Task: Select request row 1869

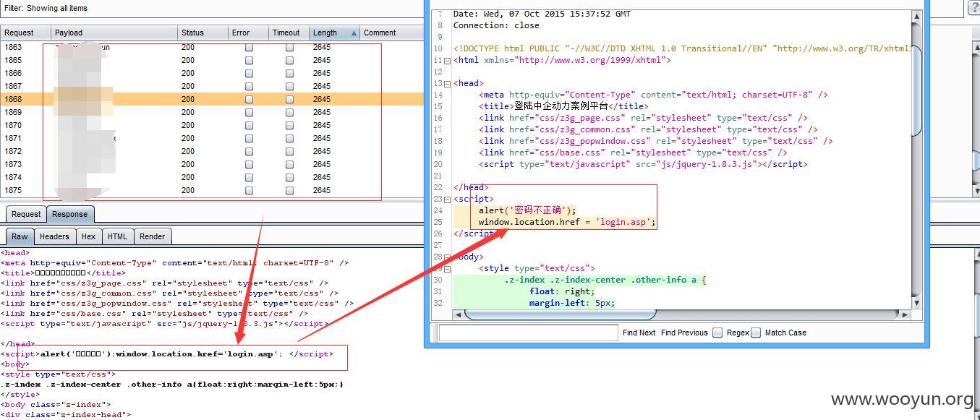Action: click(212, 112)
